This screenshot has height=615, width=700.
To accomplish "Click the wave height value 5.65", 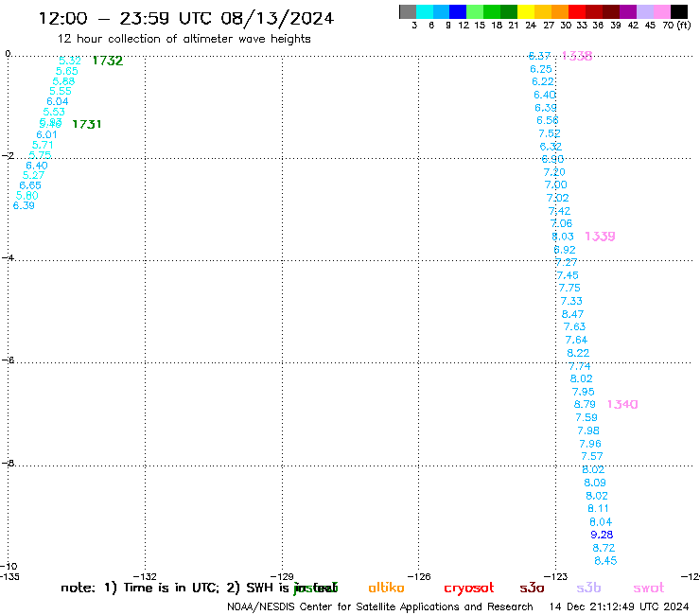I will [67, 71].
